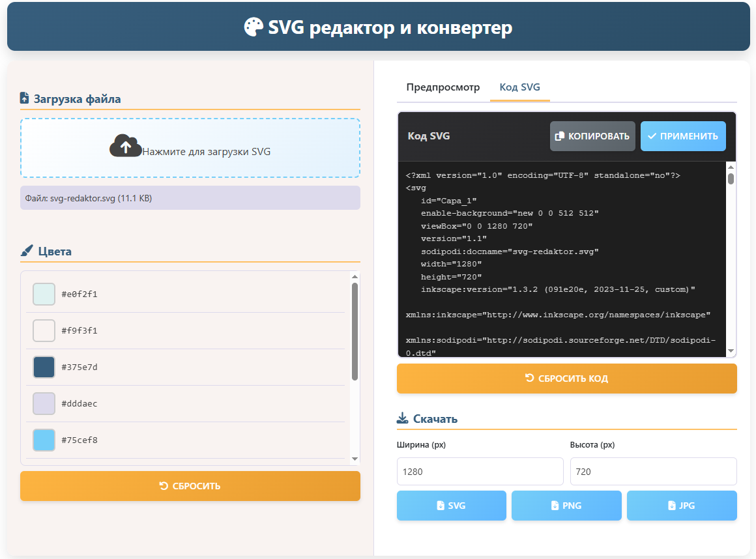
Task: Click the #375e7d hex label
Action: pos(80,367)
